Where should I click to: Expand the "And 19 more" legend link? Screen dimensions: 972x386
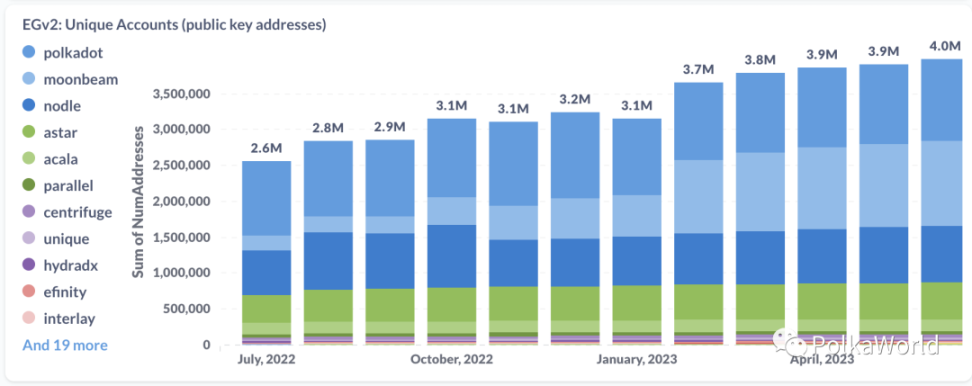65,345
